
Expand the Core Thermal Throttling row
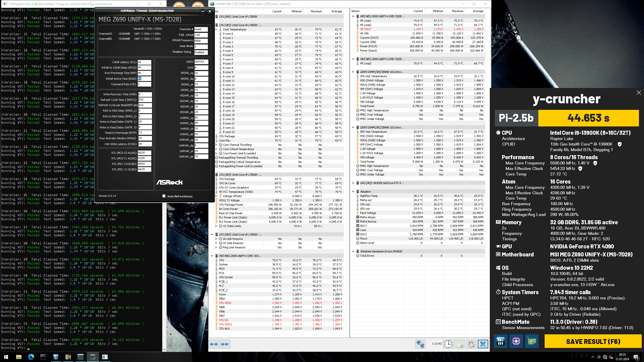click(216, 145)
